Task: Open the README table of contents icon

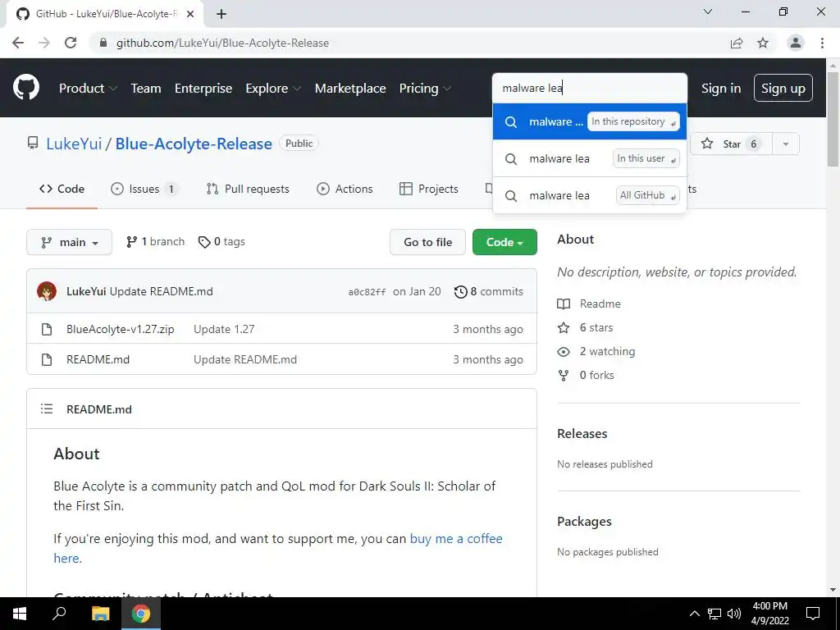Action: tap(47, 409)
